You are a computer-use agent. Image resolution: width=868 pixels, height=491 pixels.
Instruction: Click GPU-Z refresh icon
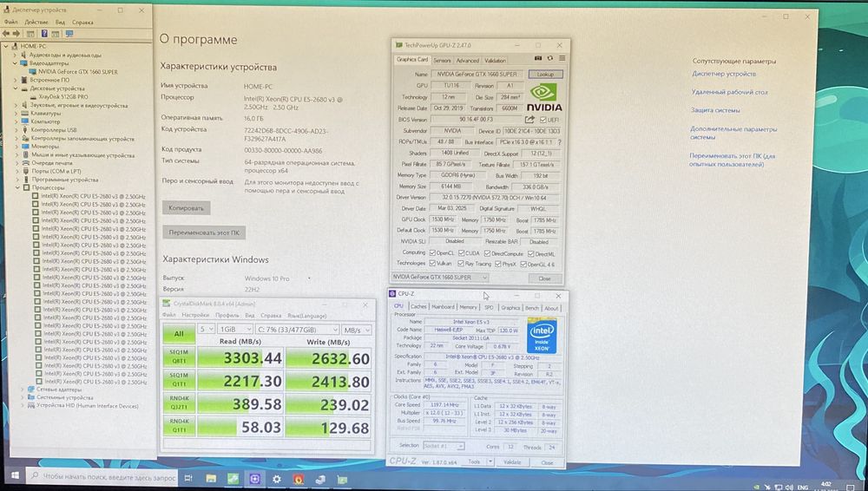tap(549, 58)
